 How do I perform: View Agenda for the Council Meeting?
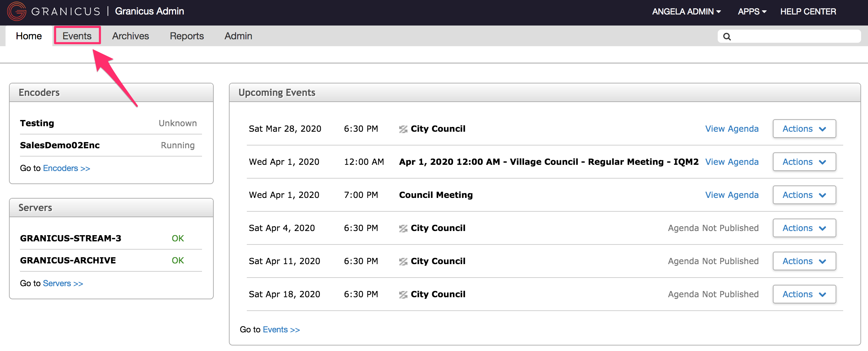coord(731,194)
